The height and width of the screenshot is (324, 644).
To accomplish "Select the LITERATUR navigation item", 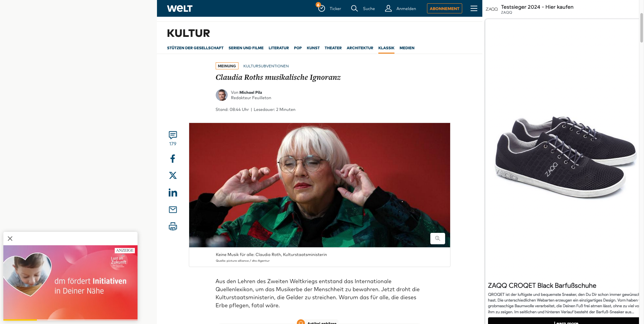I will [x=278, y=48].
